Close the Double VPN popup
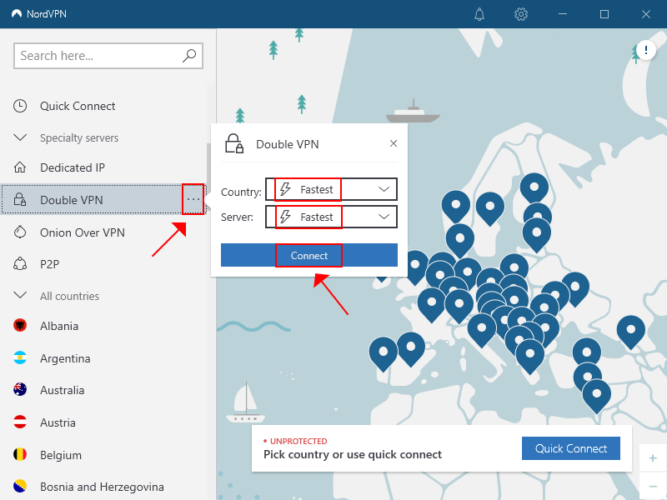This screenshot has height=500, width=667. (393, 143)
